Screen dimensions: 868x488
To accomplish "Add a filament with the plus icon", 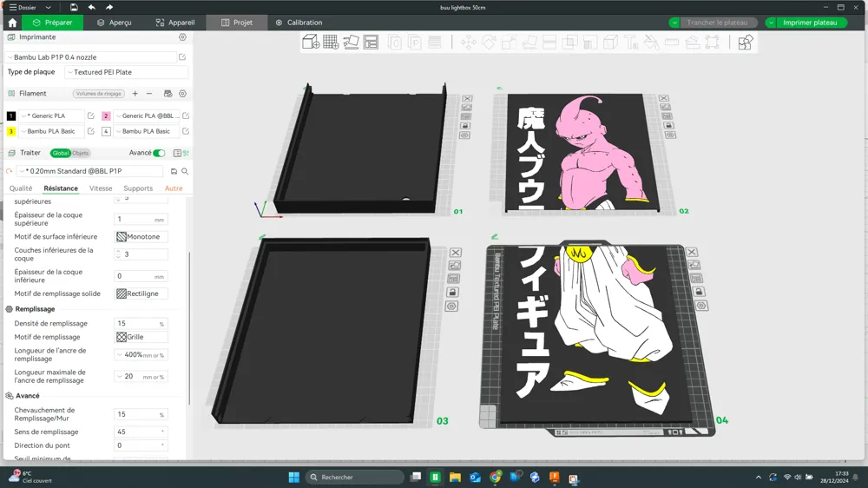I will pos(135,94).
